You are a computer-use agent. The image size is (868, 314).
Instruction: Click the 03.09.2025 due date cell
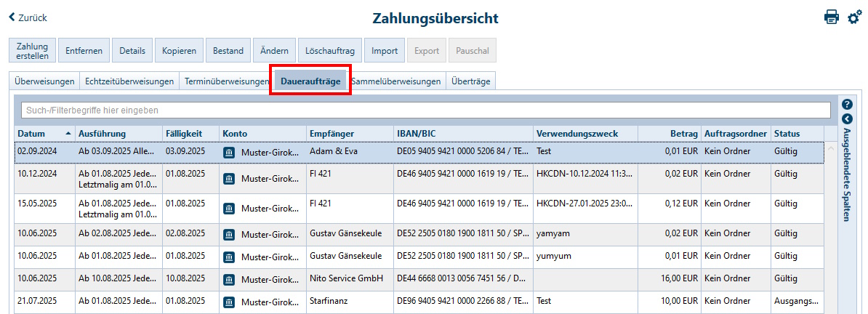[x=191, y=152]
